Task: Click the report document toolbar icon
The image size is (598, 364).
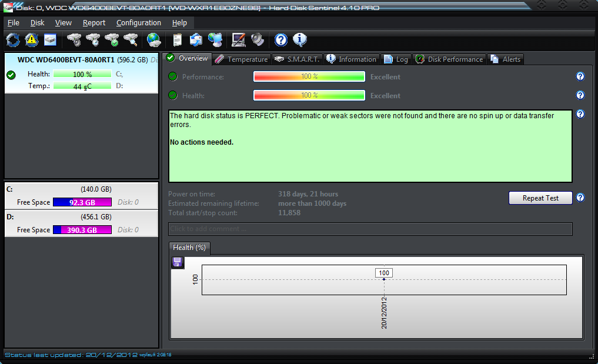Action: (x=178, y=39)
